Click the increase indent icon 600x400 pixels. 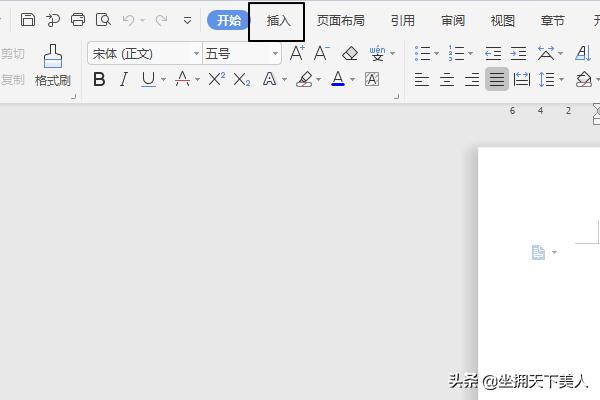pyautogui.click(x=518, y=53)
